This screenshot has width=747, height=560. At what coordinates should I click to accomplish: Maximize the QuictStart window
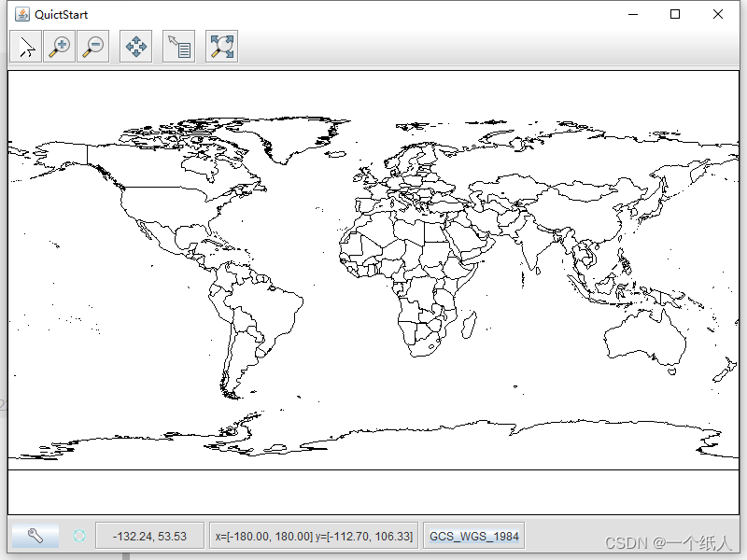(674, 14)
